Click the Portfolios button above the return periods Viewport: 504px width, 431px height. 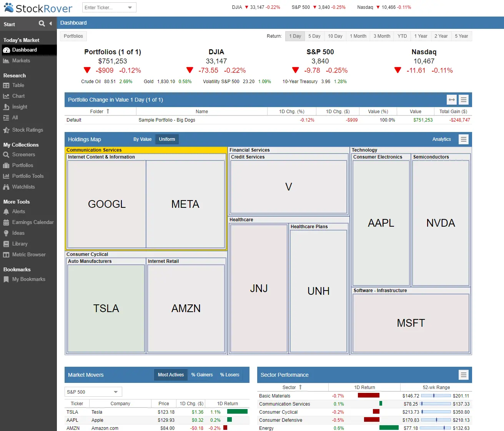73,36
